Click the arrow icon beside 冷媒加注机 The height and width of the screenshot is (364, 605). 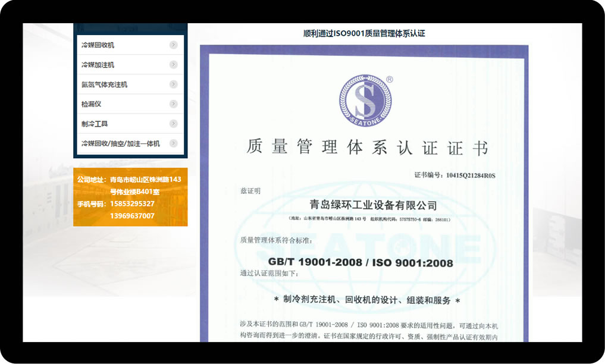174,64
